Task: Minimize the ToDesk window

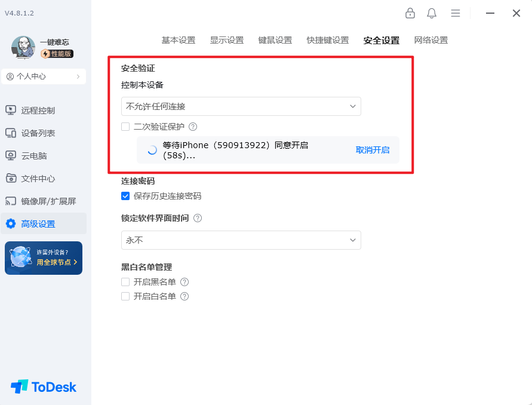Action: (x=490, y=13)
